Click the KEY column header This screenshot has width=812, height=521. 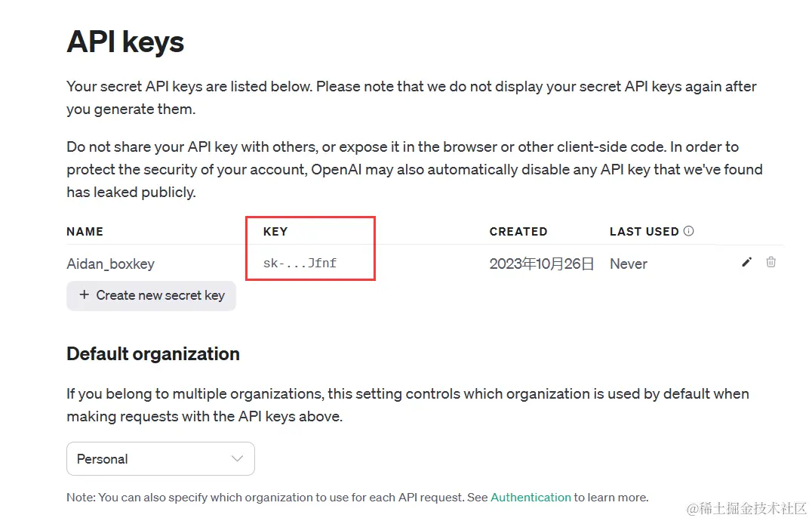pos(274,231)
